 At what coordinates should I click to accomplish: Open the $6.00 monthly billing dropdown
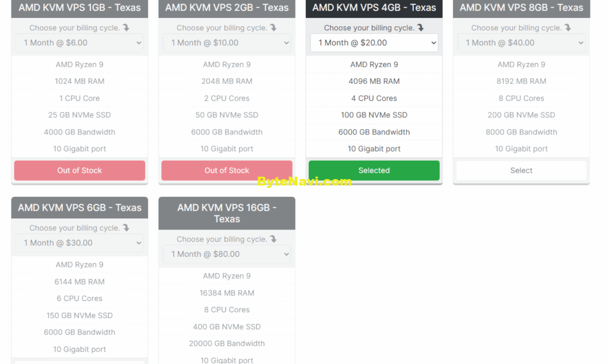coord(80,43)
